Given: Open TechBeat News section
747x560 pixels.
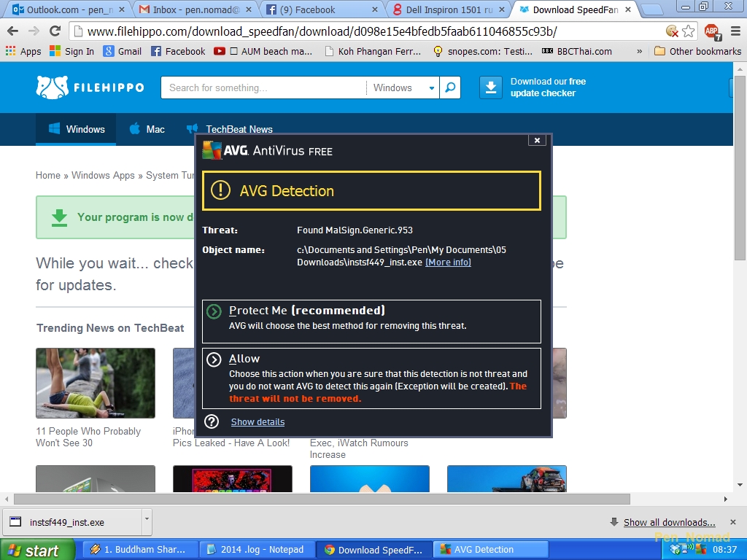Looking at the screenshot, I should [230, 129].
